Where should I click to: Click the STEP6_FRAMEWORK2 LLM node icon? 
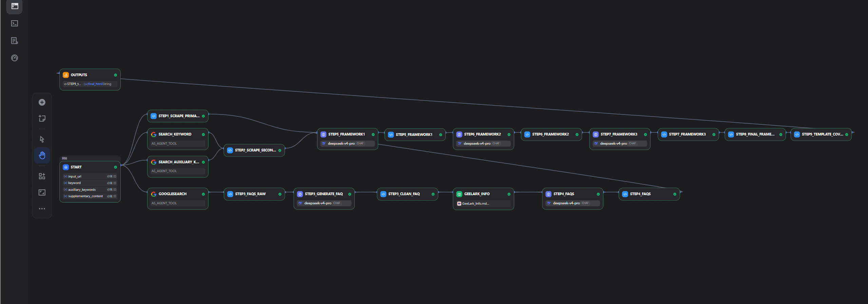[x=459, y=134]
